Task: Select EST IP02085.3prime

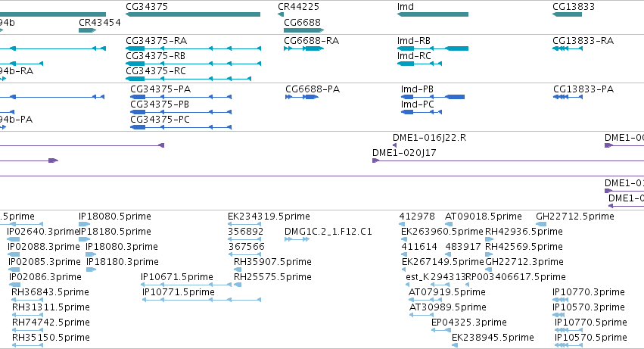Action: click(14, 270)
